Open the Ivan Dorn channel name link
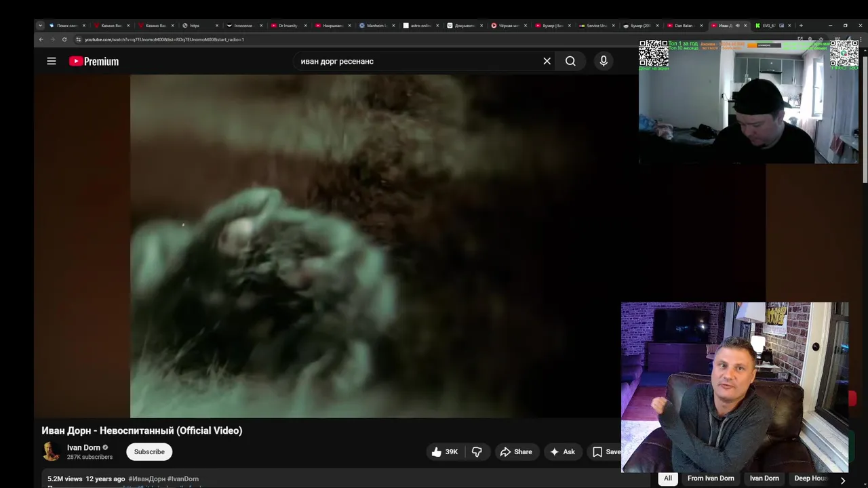The height and width of the screenshot is (488, 868). point(83,447)
